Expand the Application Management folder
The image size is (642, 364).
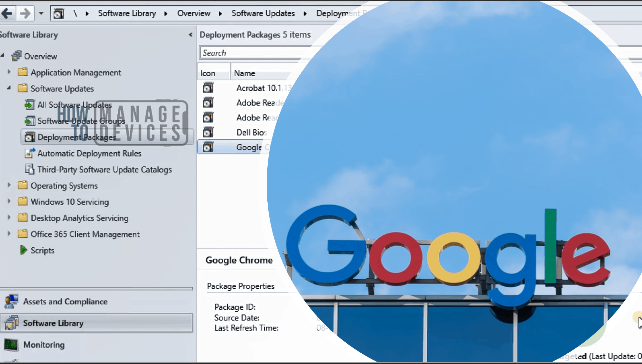pos(9,72)
